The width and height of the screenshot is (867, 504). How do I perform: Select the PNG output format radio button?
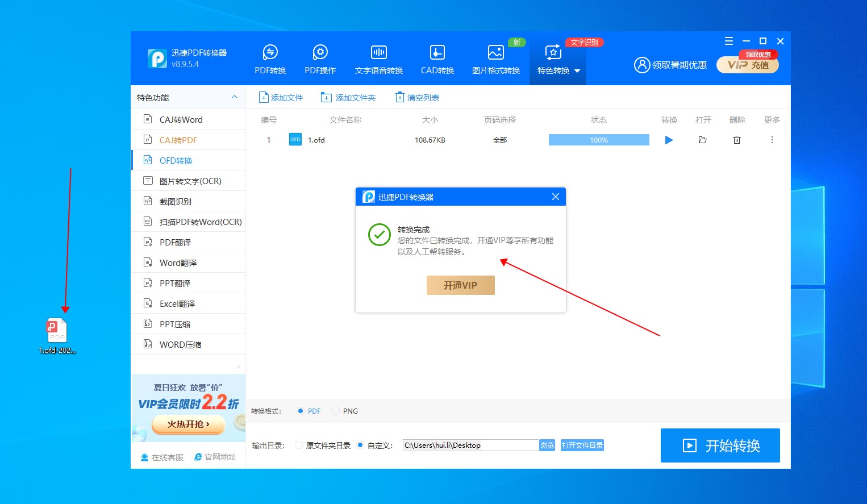point(336,411)
